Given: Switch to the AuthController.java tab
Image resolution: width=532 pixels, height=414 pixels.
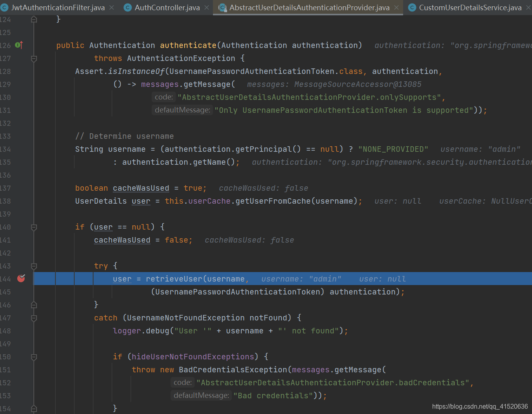Looking at the screenshot, I should click(x=165, y=7).
